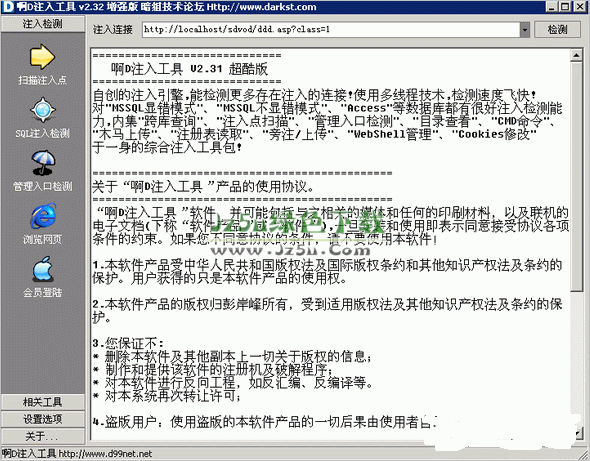Open the IE 浏览网页 icon

tap(43, 216)
